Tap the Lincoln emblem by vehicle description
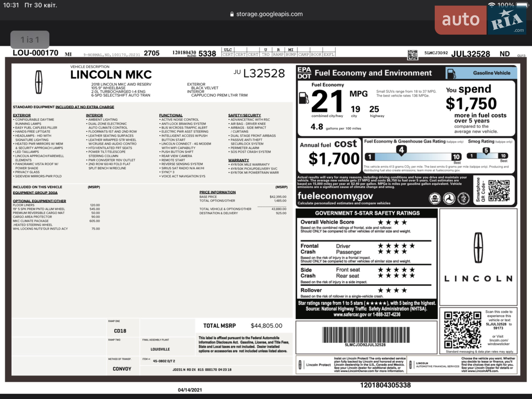Viewport: 532px width, 399px height. click(39, 82)
